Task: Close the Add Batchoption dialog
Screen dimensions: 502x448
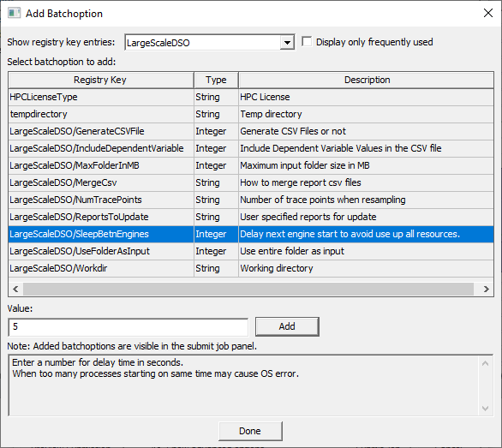Action: click(x=488, y=13)
